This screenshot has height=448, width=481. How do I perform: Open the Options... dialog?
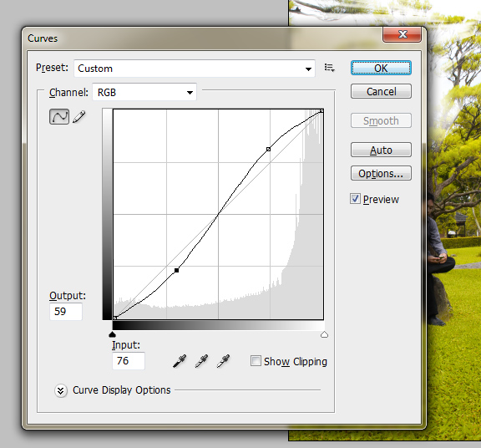click(x=381, y=174)
